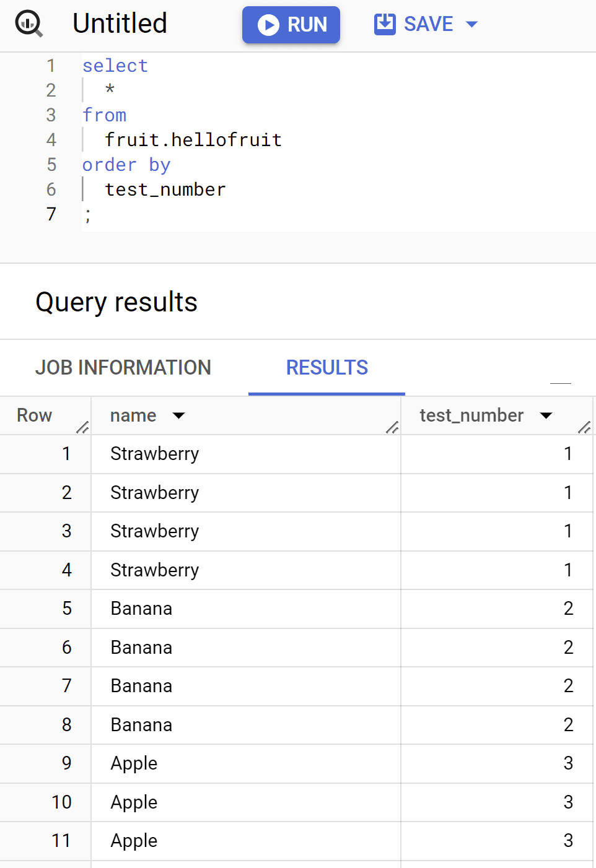Viewport: 596px width, 868px height.
Task: Click the test_number line in editor
Action: click(x=165, y=189)
